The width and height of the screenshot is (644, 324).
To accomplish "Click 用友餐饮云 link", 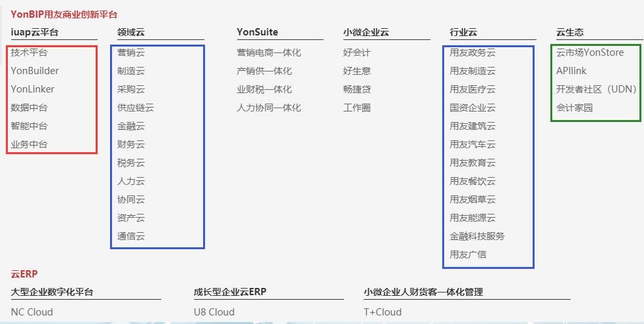I will pos(473,181).
